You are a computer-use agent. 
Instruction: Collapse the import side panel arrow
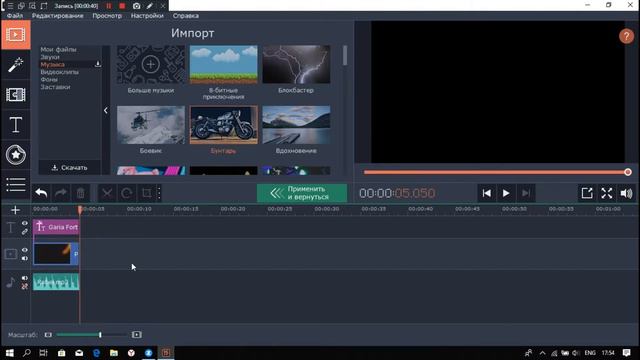pos(106,110)
